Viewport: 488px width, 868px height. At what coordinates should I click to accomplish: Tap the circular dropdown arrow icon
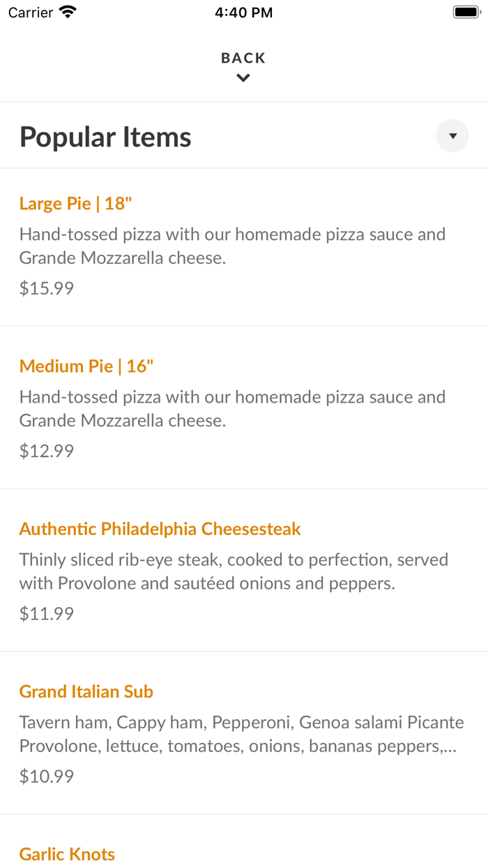tap(452, 135)
